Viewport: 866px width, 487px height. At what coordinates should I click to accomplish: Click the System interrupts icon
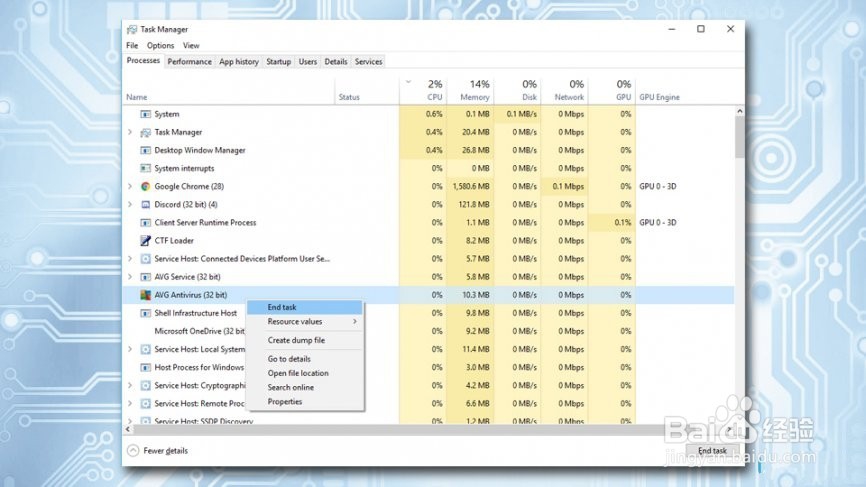click(145, 168)
